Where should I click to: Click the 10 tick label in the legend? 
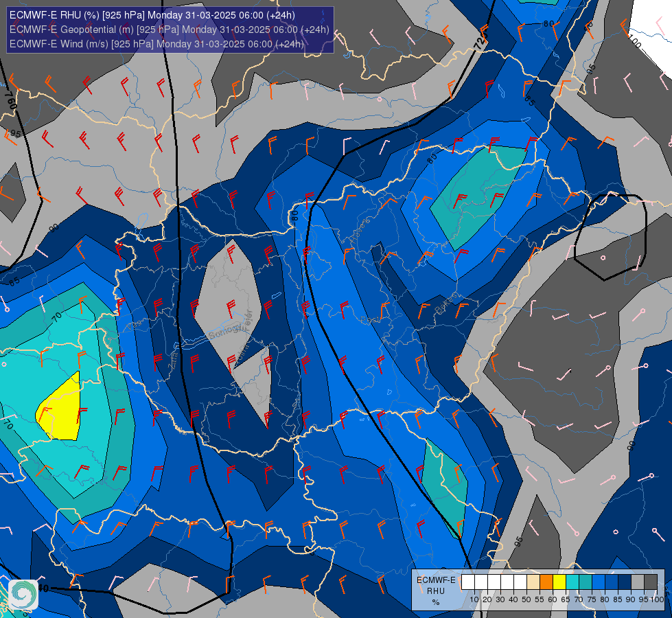click(x=474, y=599)
